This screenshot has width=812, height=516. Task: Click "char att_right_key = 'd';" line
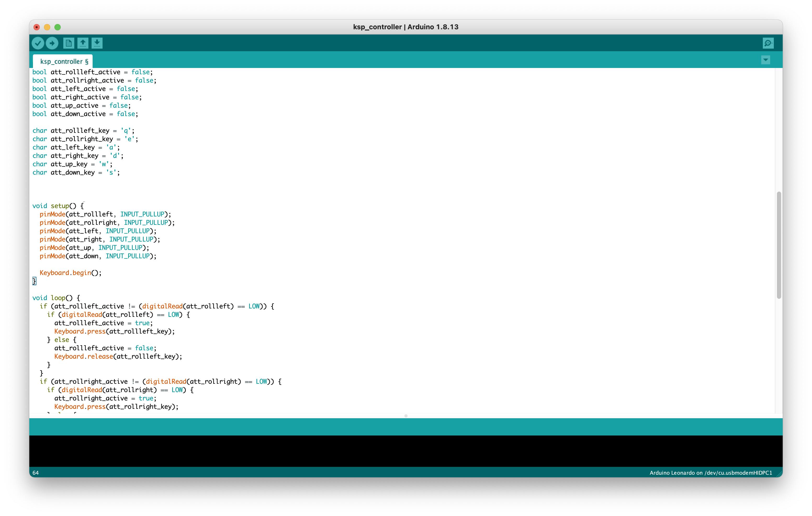click(x=78, y=156)
